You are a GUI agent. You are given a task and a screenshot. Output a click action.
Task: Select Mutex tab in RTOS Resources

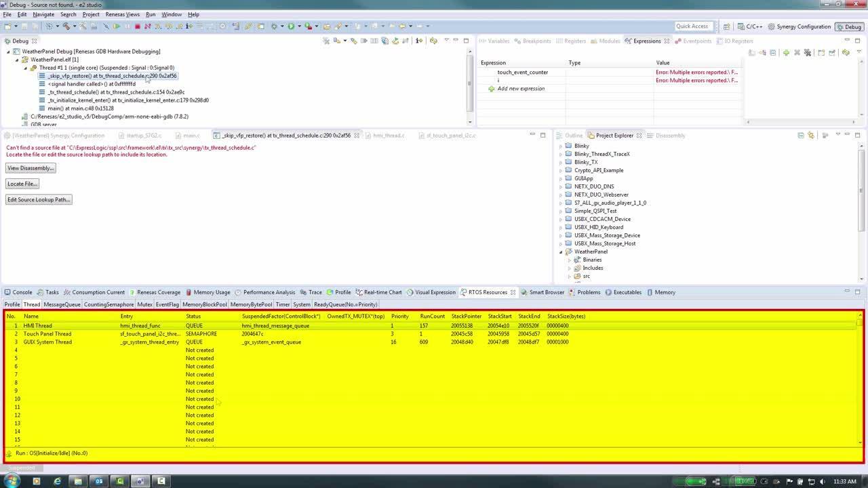pyautogui.click(x=144, y=304)
